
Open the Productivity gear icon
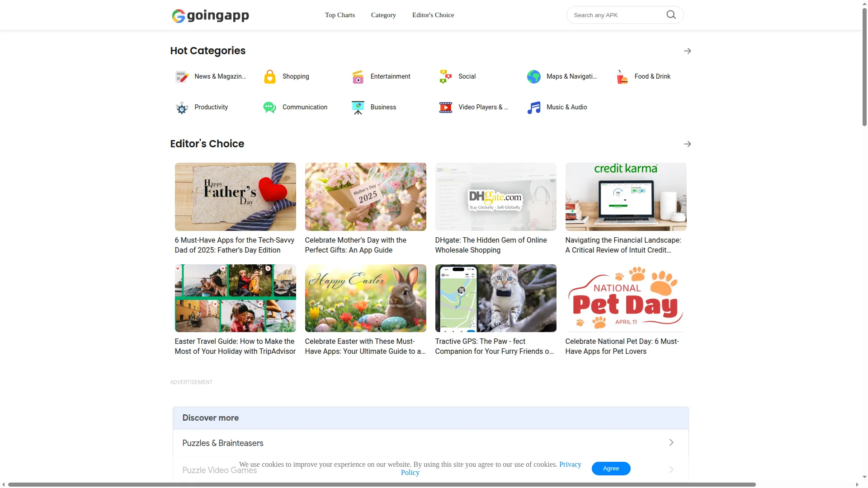pyautogui.click(x=182, y=108)
